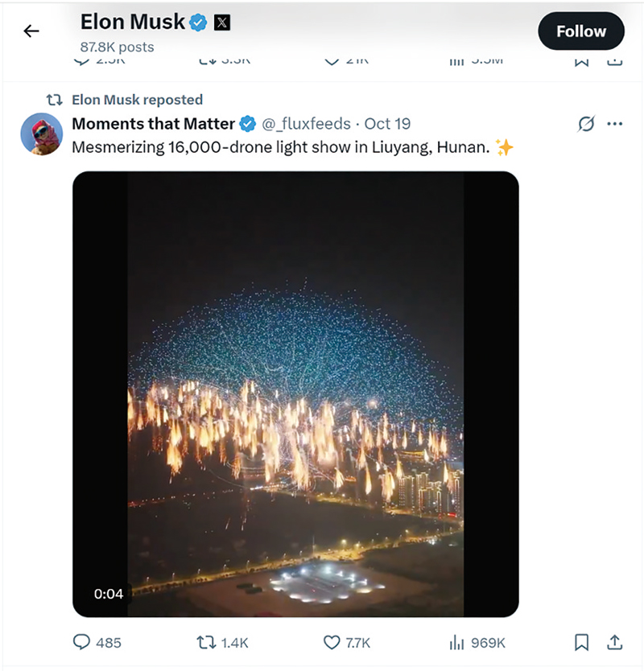The height and width of the screenshot is (671, 644).
Task: Share the drone light show post
Action: [614, 642]
